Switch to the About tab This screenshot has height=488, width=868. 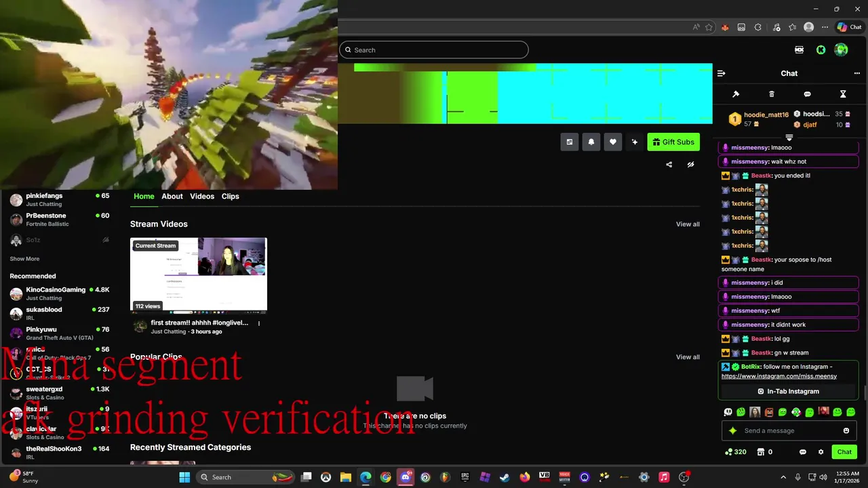click(172, 196)
